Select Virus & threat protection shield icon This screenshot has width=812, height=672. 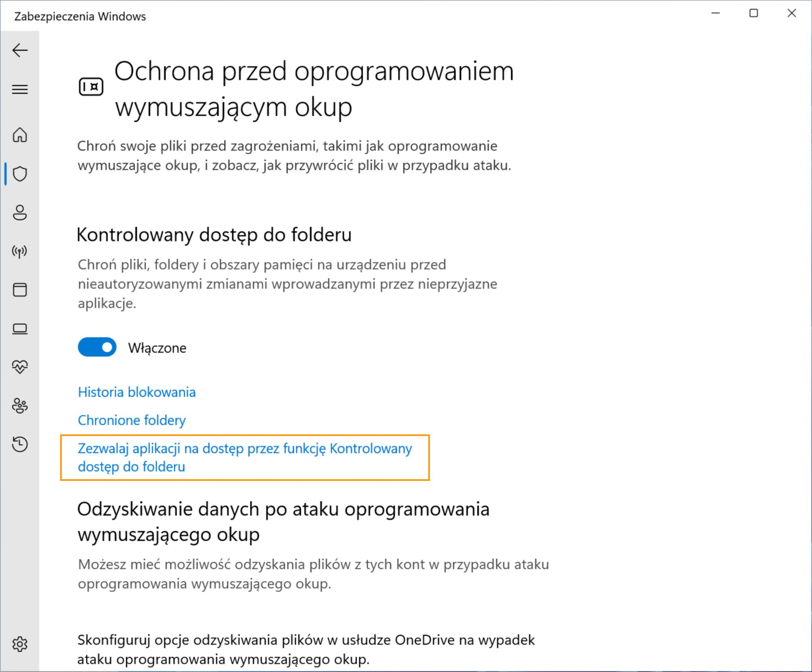coord(20,174)
